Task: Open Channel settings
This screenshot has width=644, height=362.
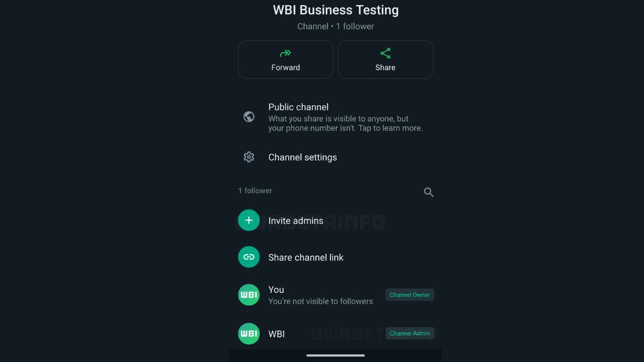Action: [303, 157]
